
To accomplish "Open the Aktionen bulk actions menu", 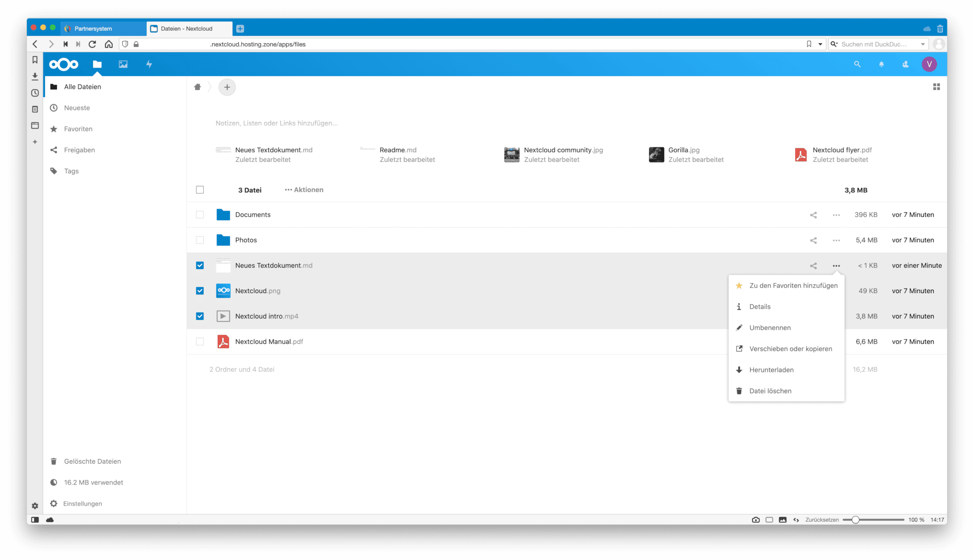I will click(x=304, y=190).
